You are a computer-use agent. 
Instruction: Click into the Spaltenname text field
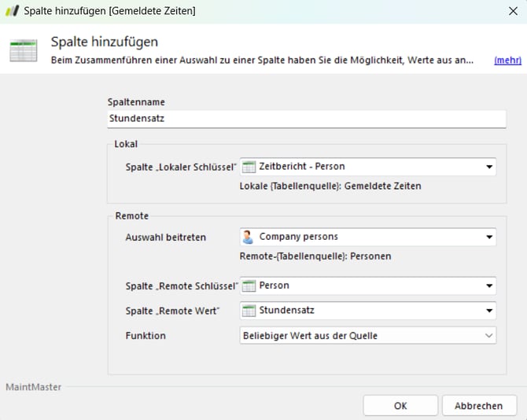pyautogui.click(x=307, y=118)
